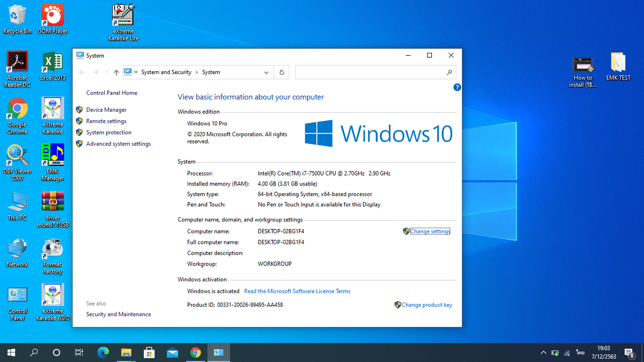The image size is (644, 362).
Task: Click the System breadcrumb segment
Action: point(211,72)
